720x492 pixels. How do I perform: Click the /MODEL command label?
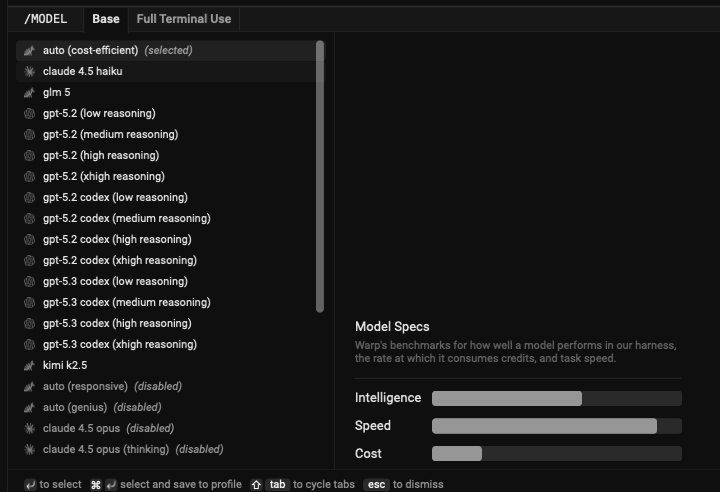tap(45, 19)
